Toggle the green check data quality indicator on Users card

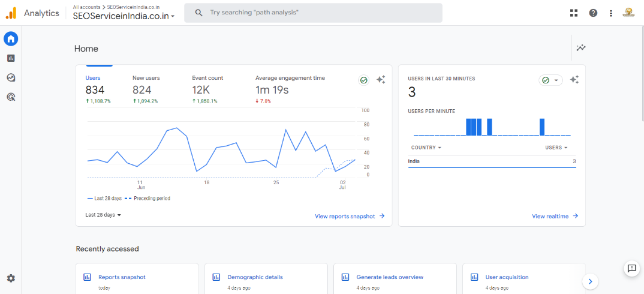(x=363, y=80)
